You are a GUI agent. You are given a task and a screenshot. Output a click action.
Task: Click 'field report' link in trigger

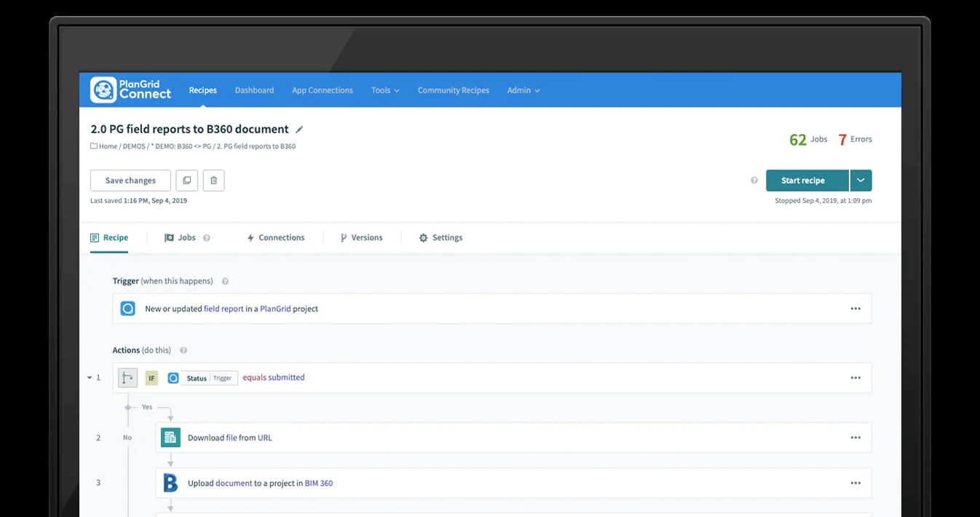[x=224, y=309]
